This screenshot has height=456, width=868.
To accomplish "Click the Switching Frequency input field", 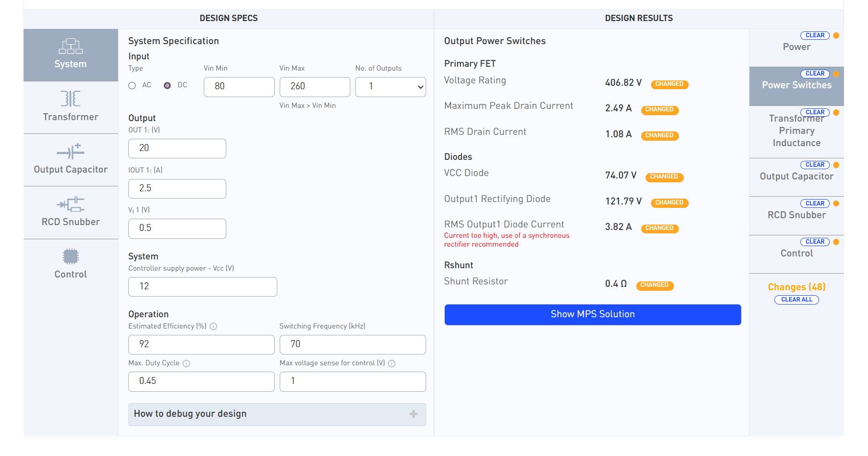I will (352, 345).
